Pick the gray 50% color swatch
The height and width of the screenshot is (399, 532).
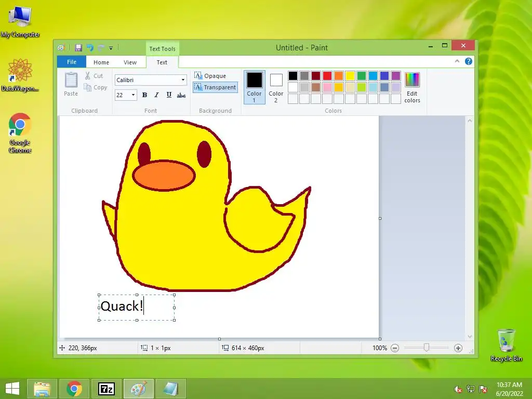[x=304, y=76]
